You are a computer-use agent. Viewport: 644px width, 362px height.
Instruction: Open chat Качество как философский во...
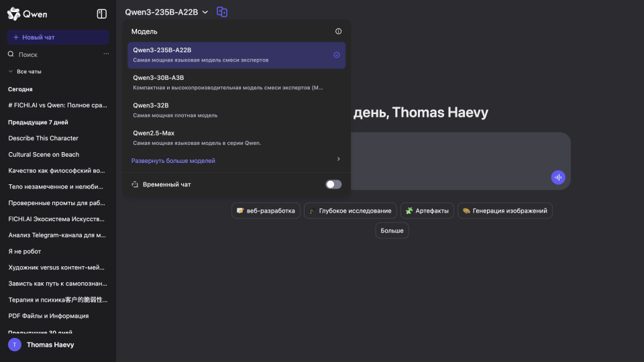[58, 171]
